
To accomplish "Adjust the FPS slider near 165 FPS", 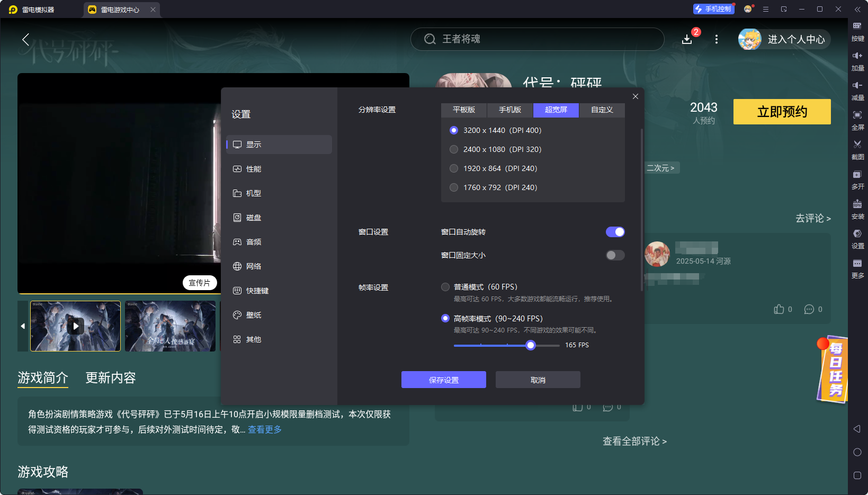I will tap(531, 345).
